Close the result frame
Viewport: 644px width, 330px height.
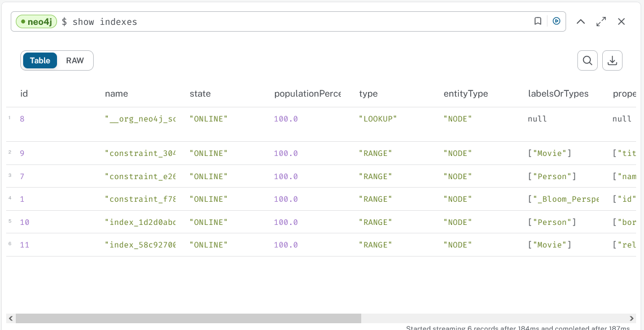click(x=621, y=22)
